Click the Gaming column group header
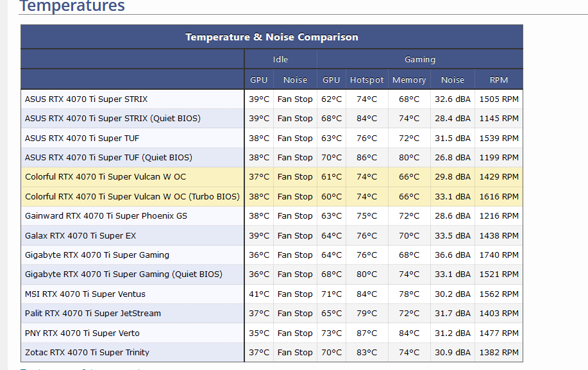This screenshot has width=588, height=370. click(420, 59)
